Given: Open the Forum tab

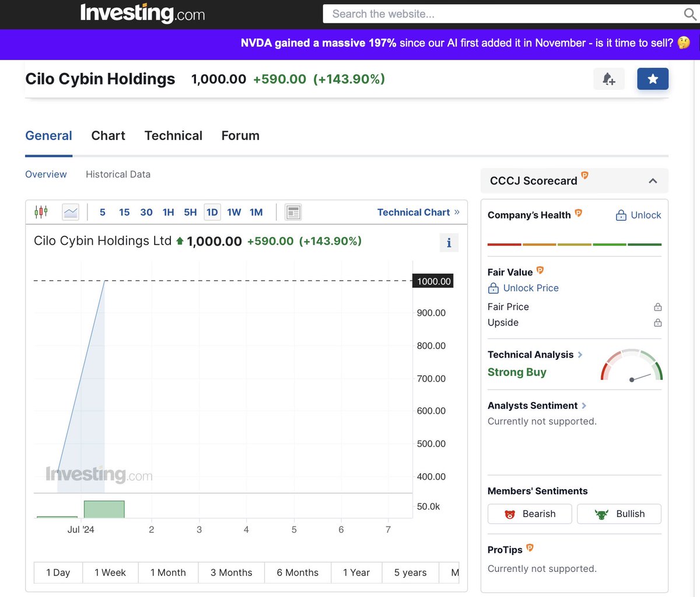Looking at the screenshot, I should click(x=240, y=135).
